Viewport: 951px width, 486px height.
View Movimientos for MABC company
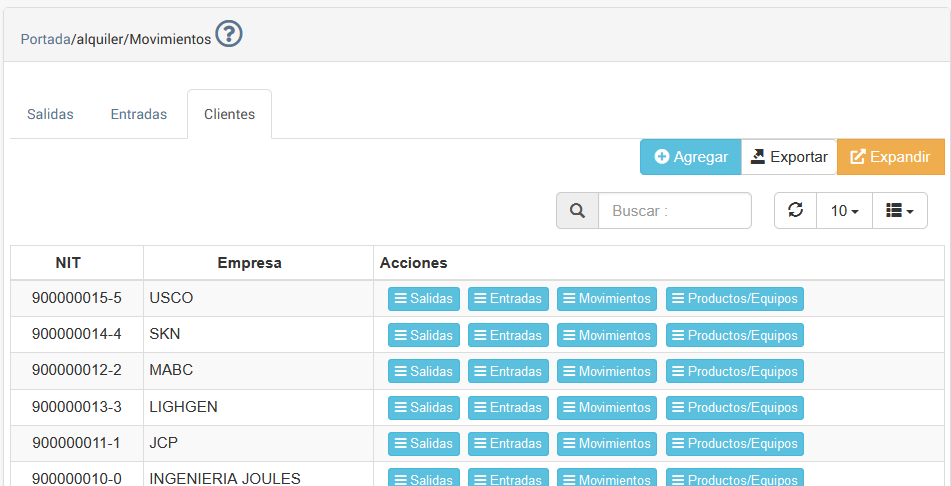606,371
